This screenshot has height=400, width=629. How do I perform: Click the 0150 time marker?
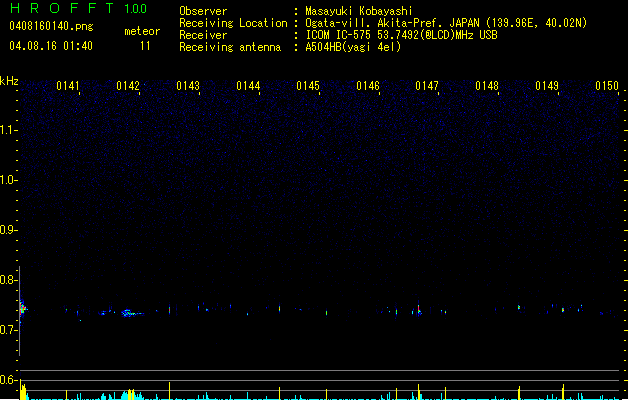pos(607,86)
